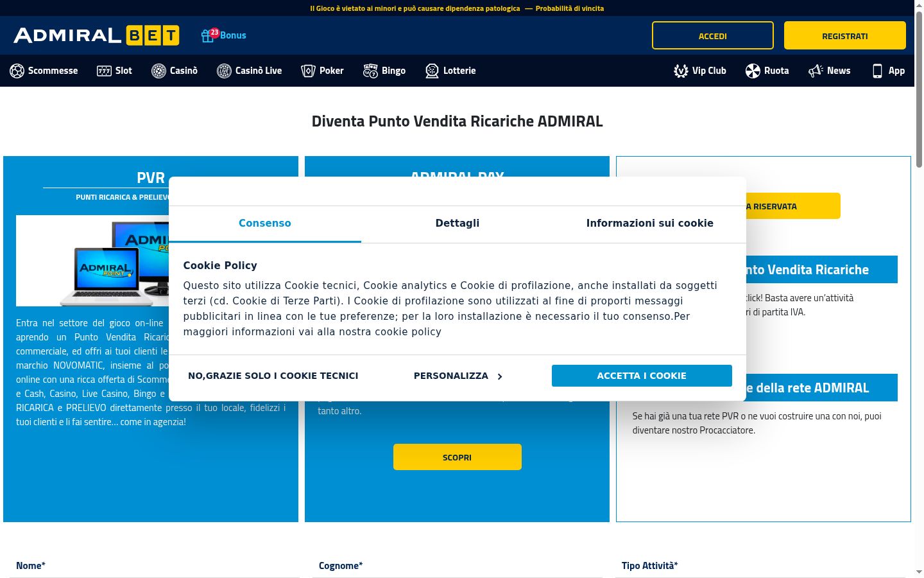Click the App phone icon
The width and height of the screenshot is (924, 578).
877,71
